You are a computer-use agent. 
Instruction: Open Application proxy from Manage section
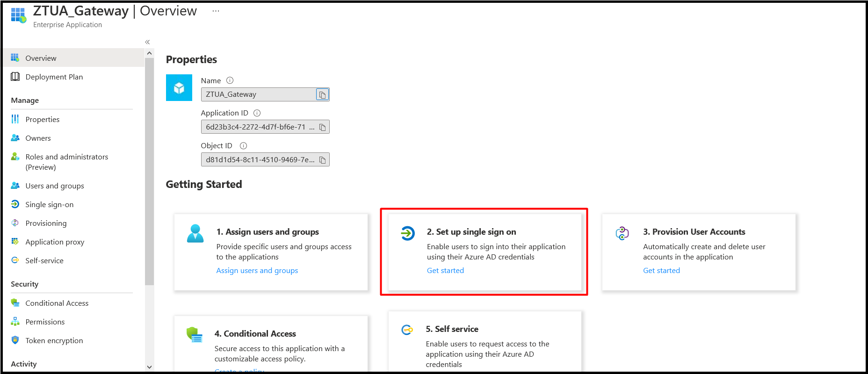pyautogui.click(x=55, y=242)
